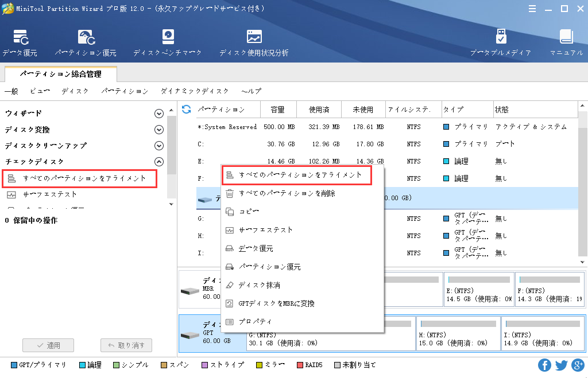The height and width of the screenshot is (378, 588).
Task: Click the サーフェステスト icon in the context menu
Action: pos(230,230)
